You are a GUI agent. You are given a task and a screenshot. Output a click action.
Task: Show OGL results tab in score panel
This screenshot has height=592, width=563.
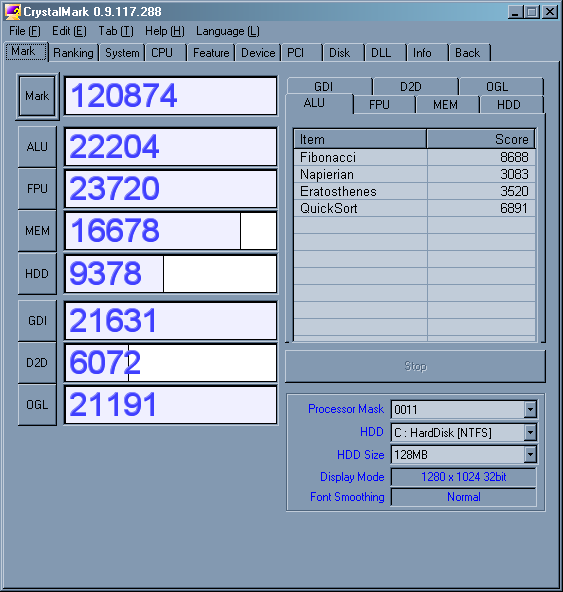tap(501, 86)
